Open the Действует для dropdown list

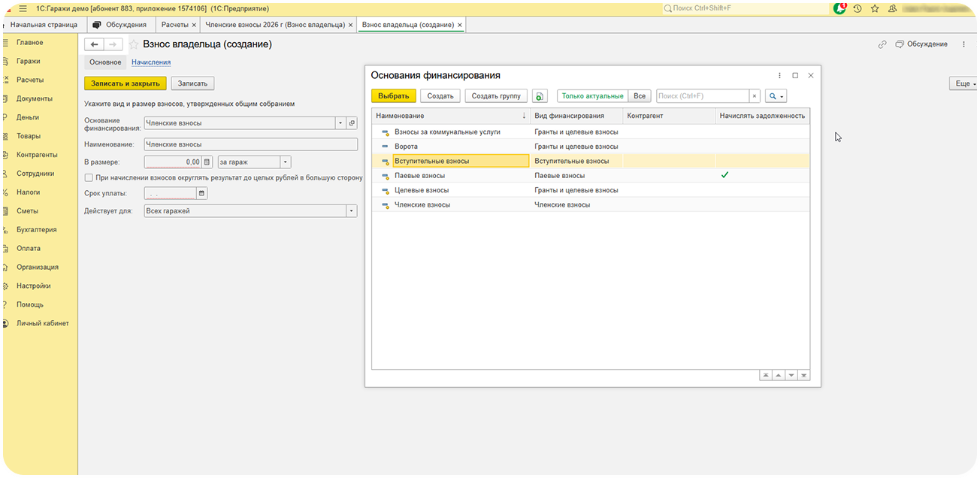[x=351, y=211]
